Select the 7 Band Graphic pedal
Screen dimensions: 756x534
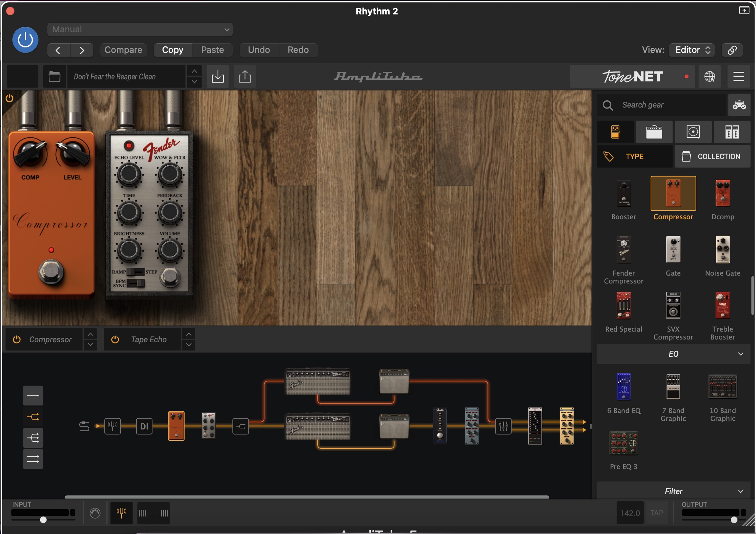tap(673, 387)
